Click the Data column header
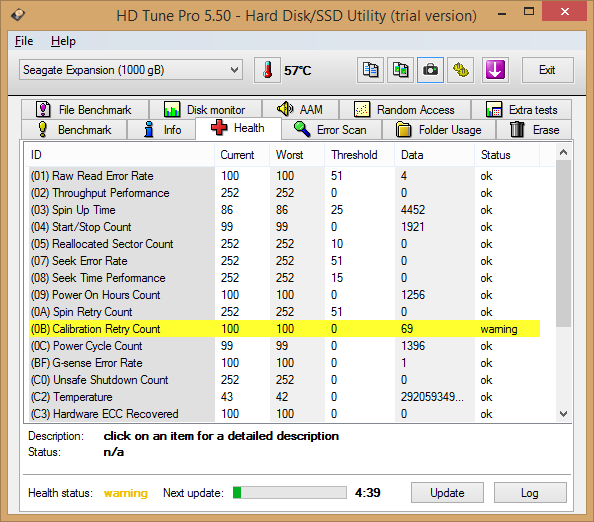Viewport: 594px width, 522px height. pos(435,155)
